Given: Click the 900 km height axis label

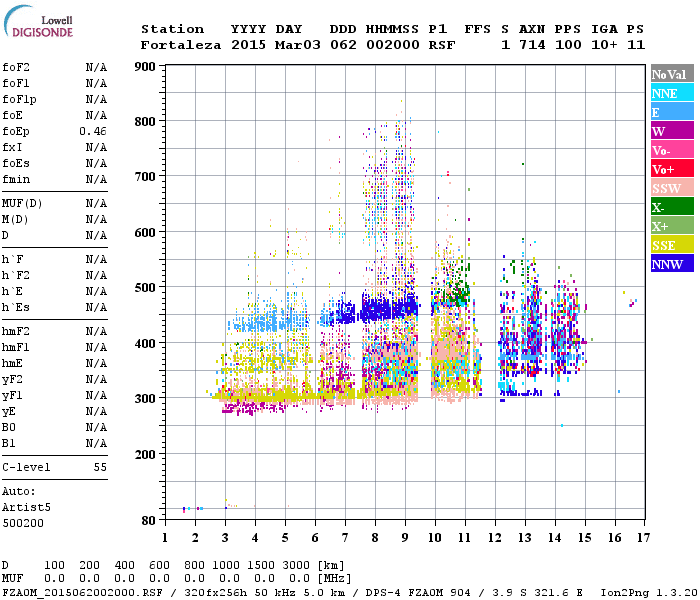Looking at the screenshot, I should pos(145,67).
